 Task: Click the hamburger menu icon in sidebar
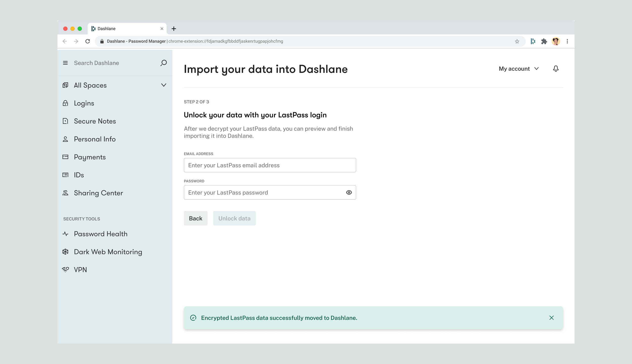(x=65, y=63)
